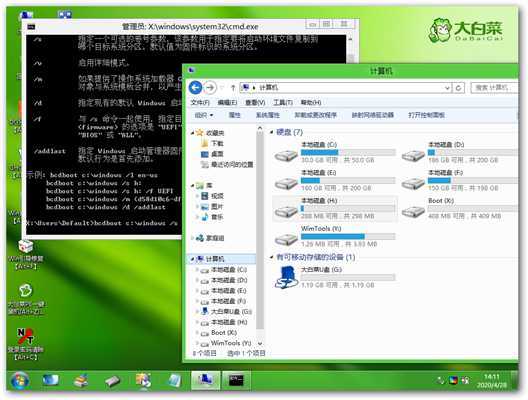Click the cmd window scrollbar up arrow
528x400 pixels.
coord(350,39)
